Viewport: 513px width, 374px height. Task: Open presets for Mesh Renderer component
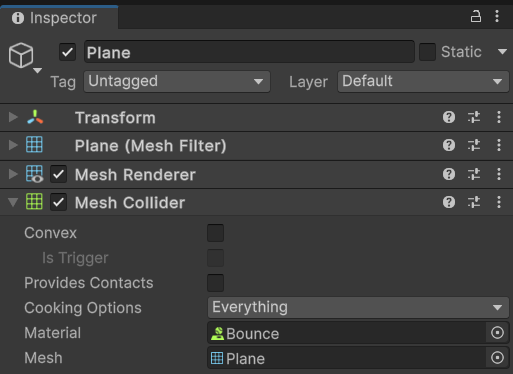point(474,174)
